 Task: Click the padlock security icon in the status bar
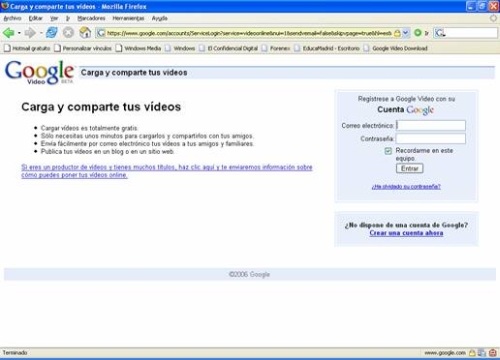[x=472, y=352]
